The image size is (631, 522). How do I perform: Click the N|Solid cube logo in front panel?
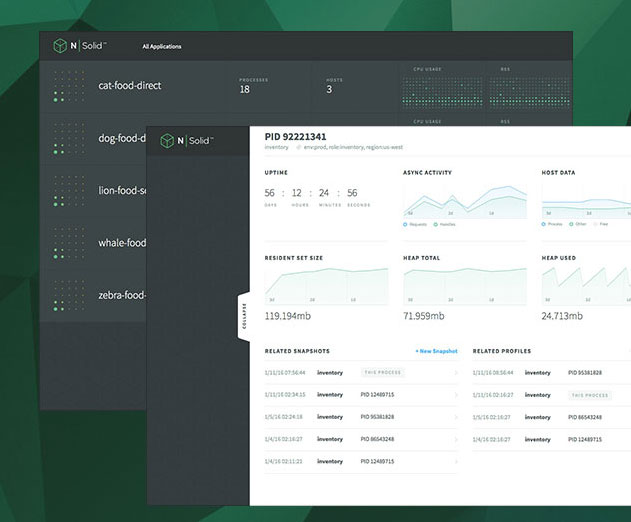click(167, 141)
